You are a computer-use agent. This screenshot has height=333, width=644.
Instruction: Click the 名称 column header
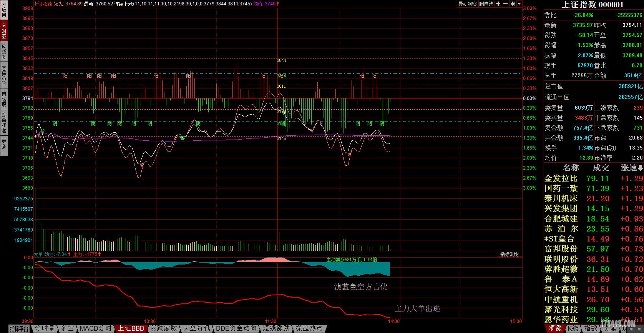[571, 168]
